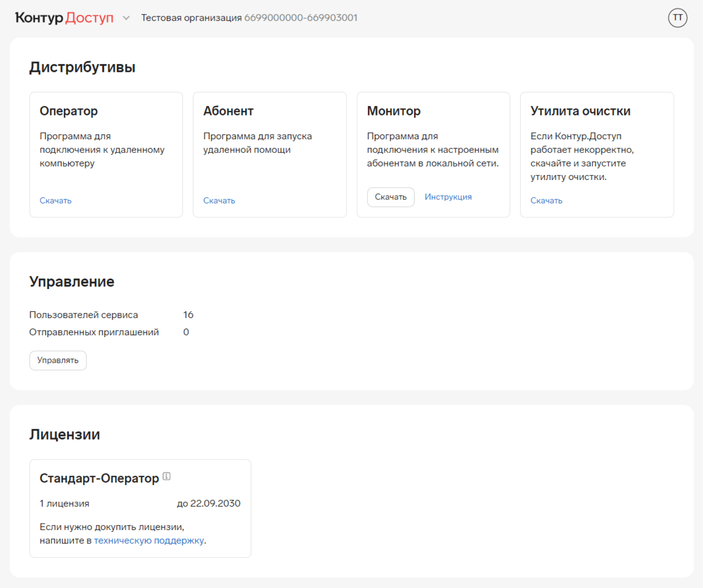The height and width of the screenshot is (588, 703).
Task: Click the Дистрибутивы section heading
Action: click(82, 67)
